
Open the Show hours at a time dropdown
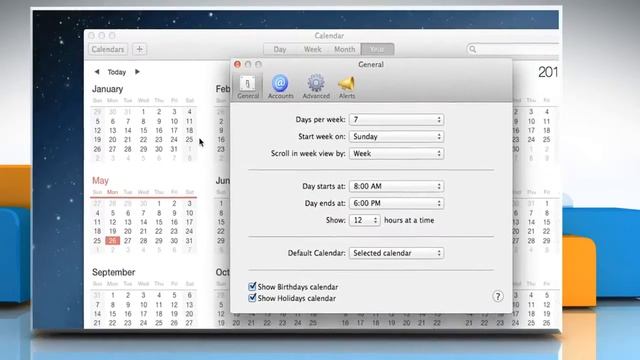point(364,220)
